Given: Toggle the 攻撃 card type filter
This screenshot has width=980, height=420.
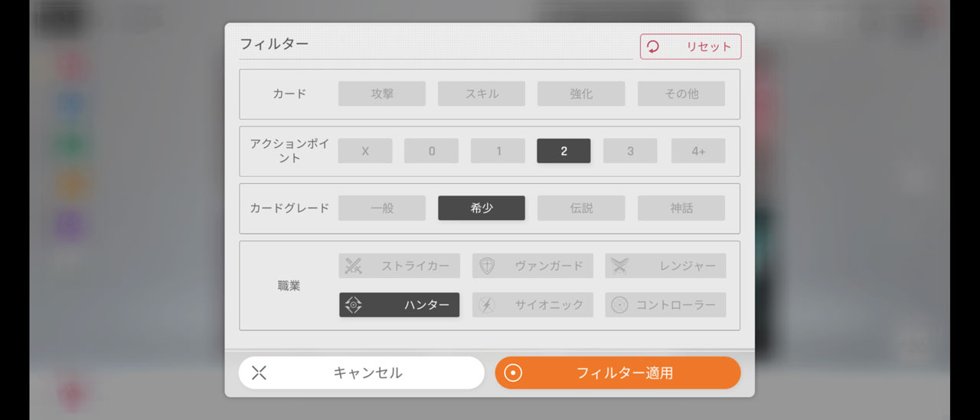Looking at the screenshot, I should [x=382, y=94].
